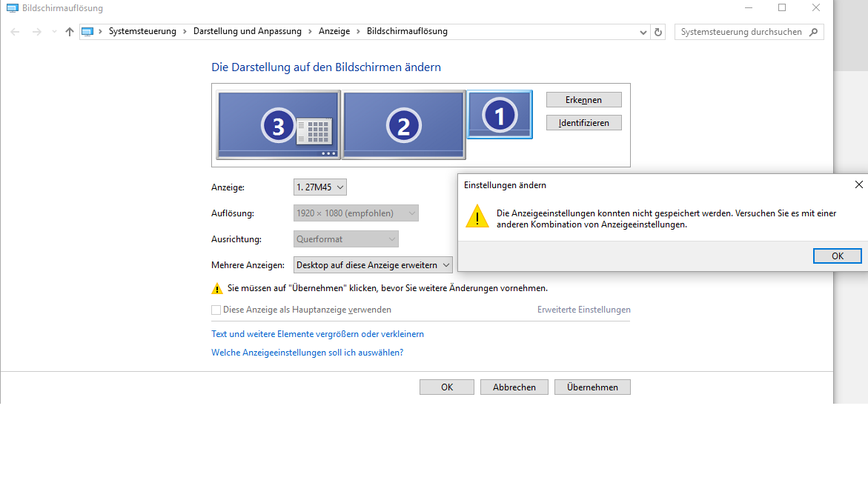Expand chevron after Darstellung und Anpassung
This screenshot has width=868, height=480.
(x=310, y=32)
